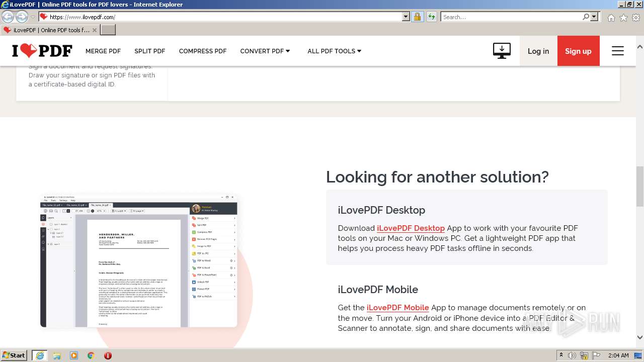Open the browser Home page
Image resolution: width=644 pixels, height=362 pixels.
(611, 18)
